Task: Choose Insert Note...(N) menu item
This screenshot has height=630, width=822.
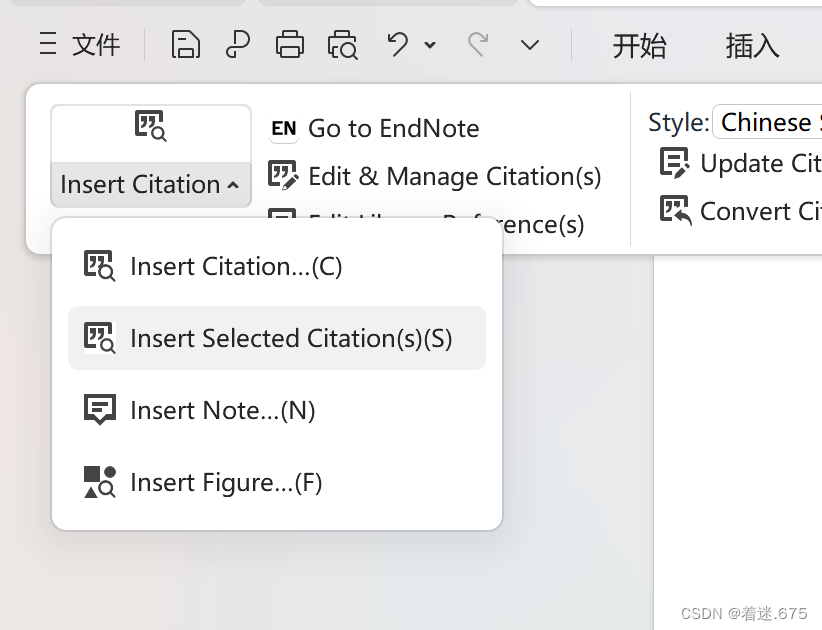Action: coord(277,410)
